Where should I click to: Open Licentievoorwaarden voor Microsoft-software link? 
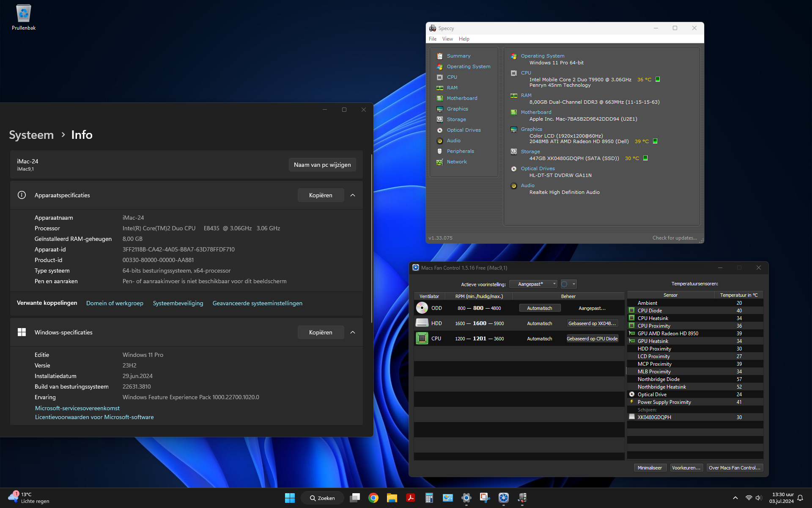[x=94, y=417]
